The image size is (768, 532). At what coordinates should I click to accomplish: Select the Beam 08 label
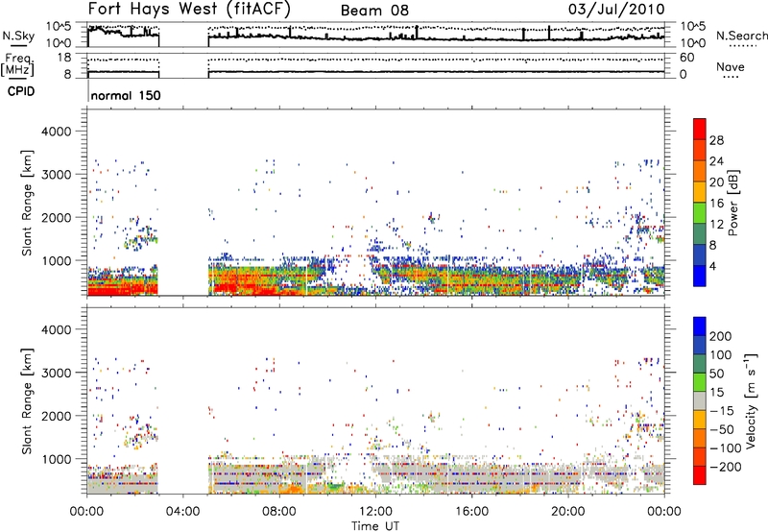coord(374,11)
